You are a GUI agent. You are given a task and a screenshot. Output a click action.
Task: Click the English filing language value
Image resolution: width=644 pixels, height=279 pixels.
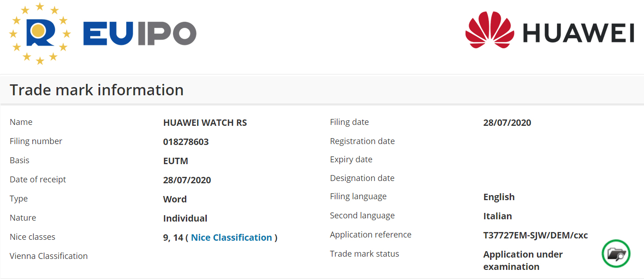(499, 197)
